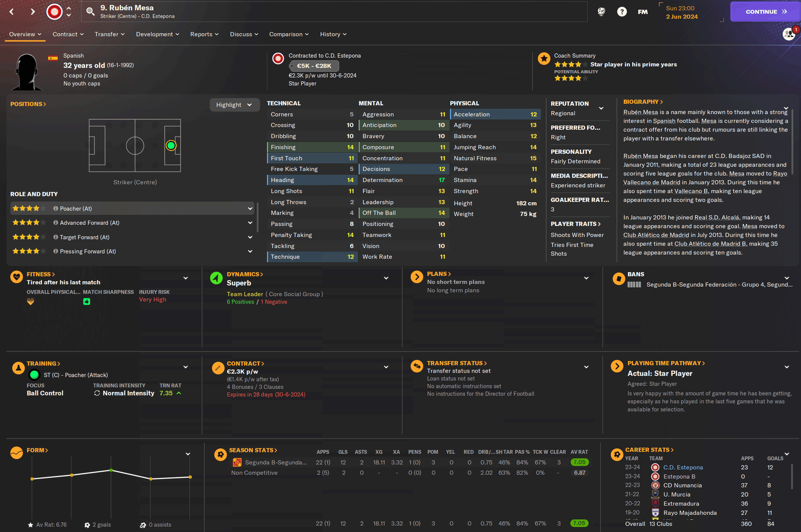Screen dimensions: 801x532
Task: Click the Fitness heart icon
Action: click(x=16, y=277)
